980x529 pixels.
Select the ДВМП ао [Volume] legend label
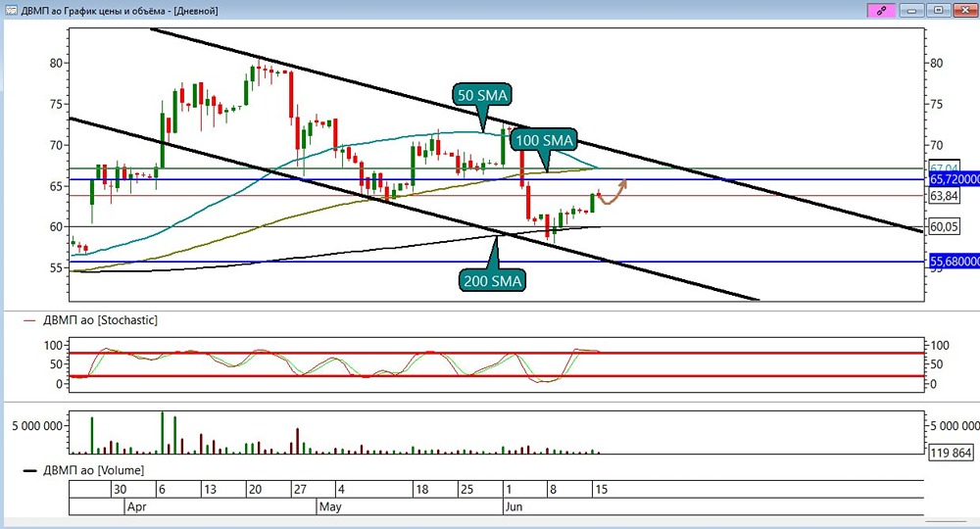pos(93,470)
